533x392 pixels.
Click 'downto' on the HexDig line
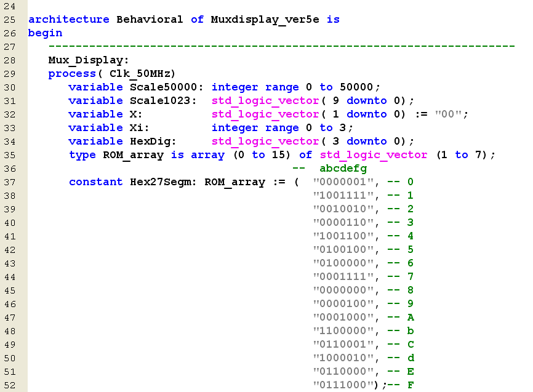point(367,142)
